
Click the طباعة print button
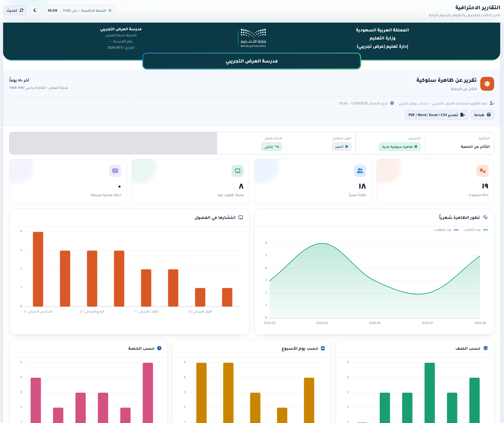(482, 115)
